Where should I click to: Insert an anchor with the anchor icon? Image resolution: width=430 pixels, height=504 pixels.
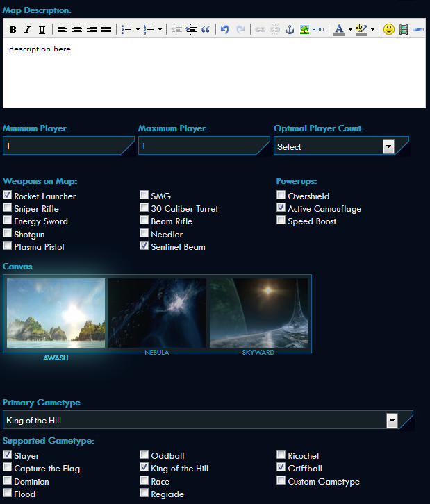tap(290, 29)
